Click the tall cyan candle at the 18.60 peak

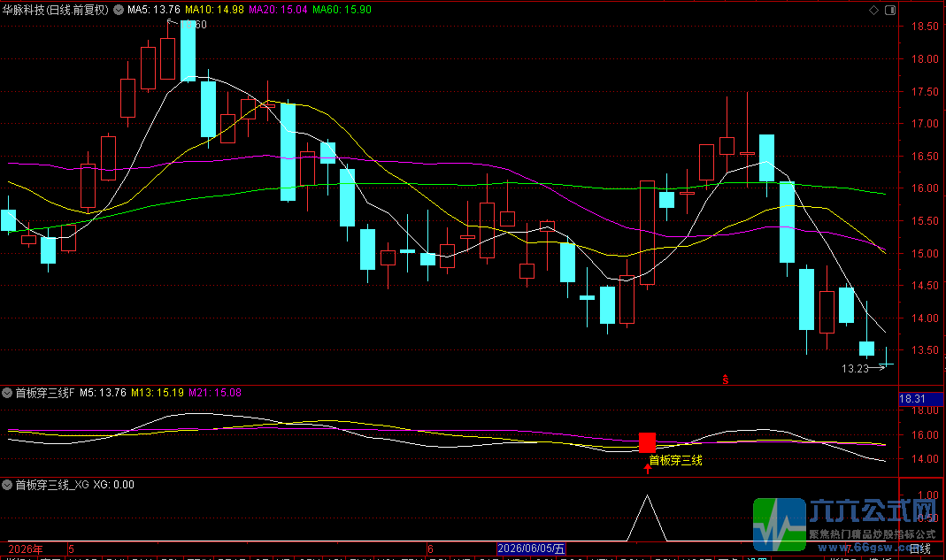pyautogui.click(x=188, y=50)
